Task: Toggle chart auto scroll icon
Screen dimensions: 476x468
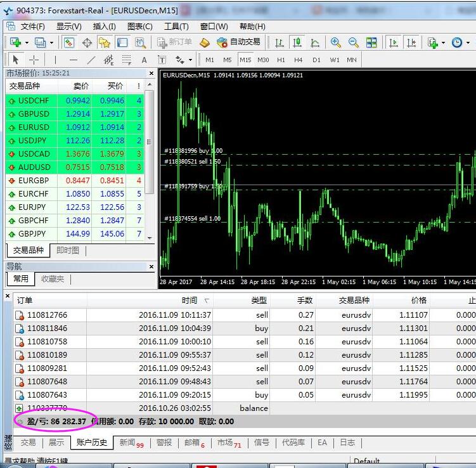Action: (394, 42)
